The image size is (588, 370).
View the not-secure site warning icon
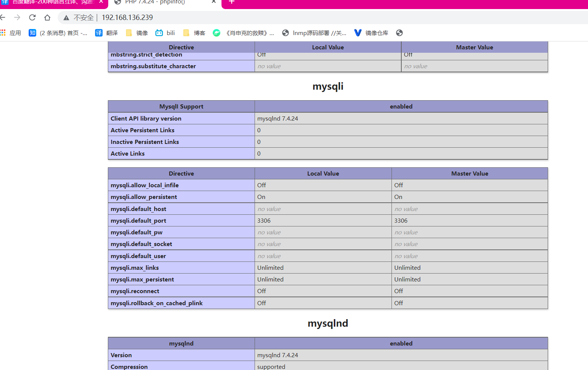coord(66,18)
